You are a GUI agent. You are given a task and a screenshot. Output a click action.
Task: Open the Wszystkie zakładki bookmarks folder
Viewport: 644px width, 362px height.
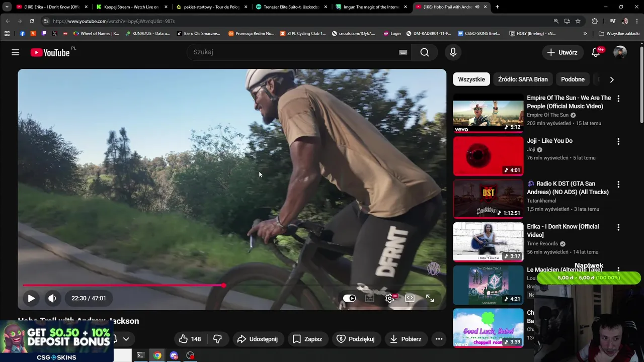(x=619, y=34)
